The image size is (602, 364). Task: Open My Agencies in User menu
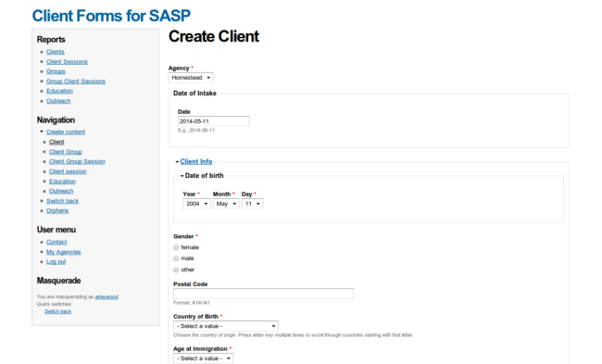pos(63,252)
